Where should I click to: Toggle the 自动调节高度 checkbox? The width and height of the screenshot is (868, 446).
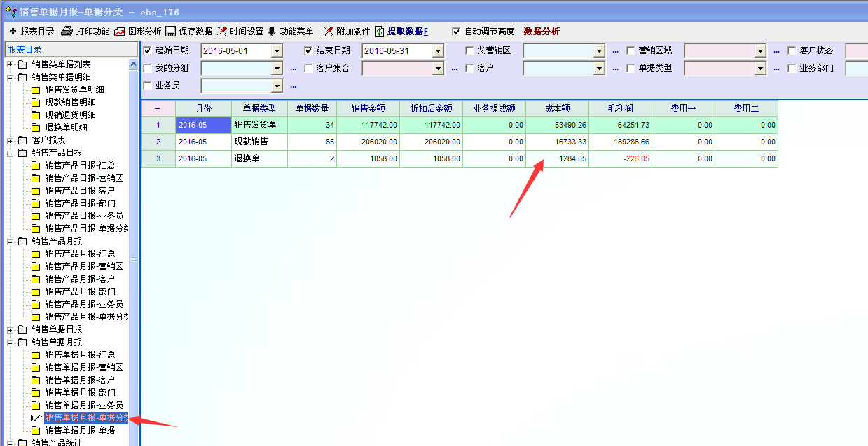tap(456, 32)
